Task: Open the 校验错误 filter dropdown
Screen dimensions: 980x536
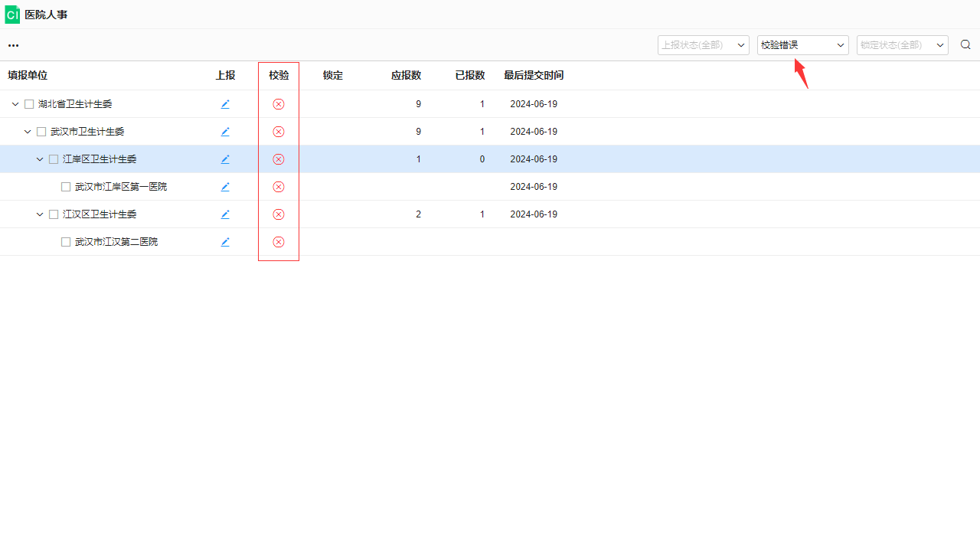Action: [x=802, y=45]
